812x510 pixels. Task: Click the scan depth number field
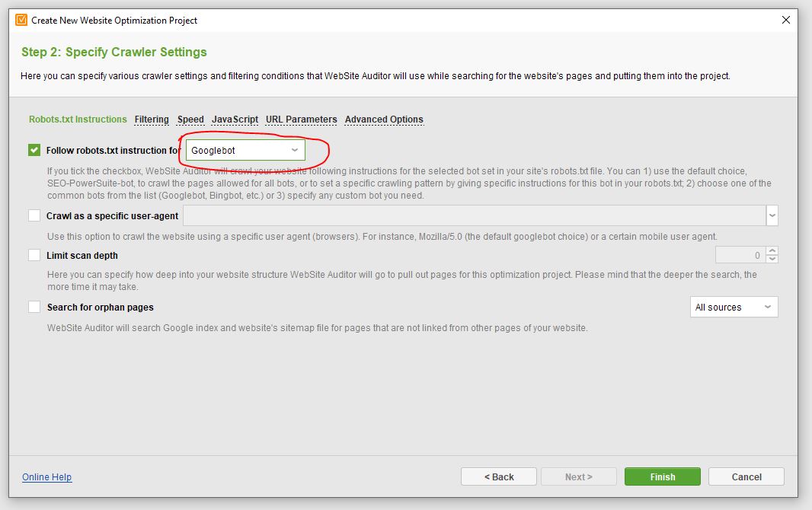click(740, 255)
